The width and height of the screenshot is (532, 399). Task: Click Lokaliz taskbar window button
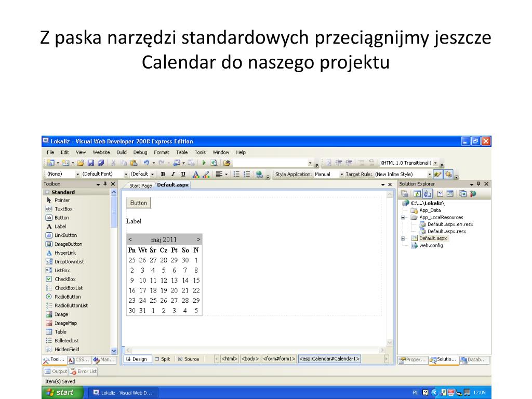tap(123, 393)
